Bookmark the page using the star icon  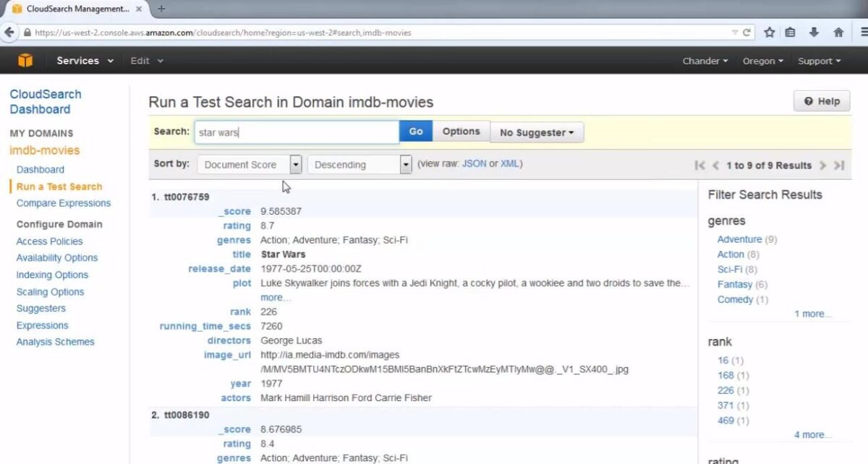coord(769,32)
